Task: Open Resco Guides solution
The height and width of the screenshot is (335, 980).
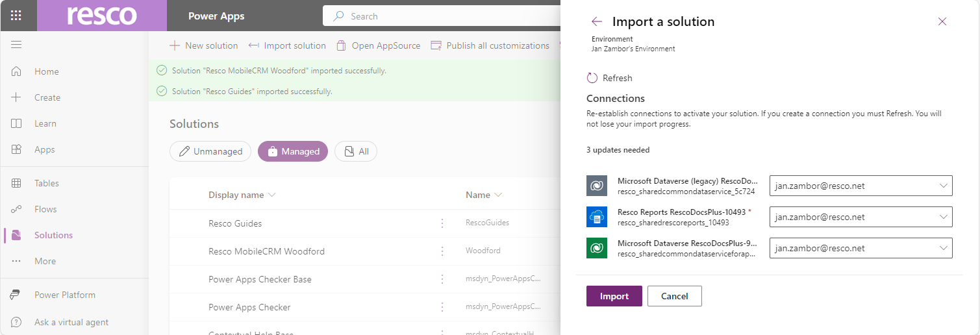Action: pyautogui.click(x=235, y=223)
